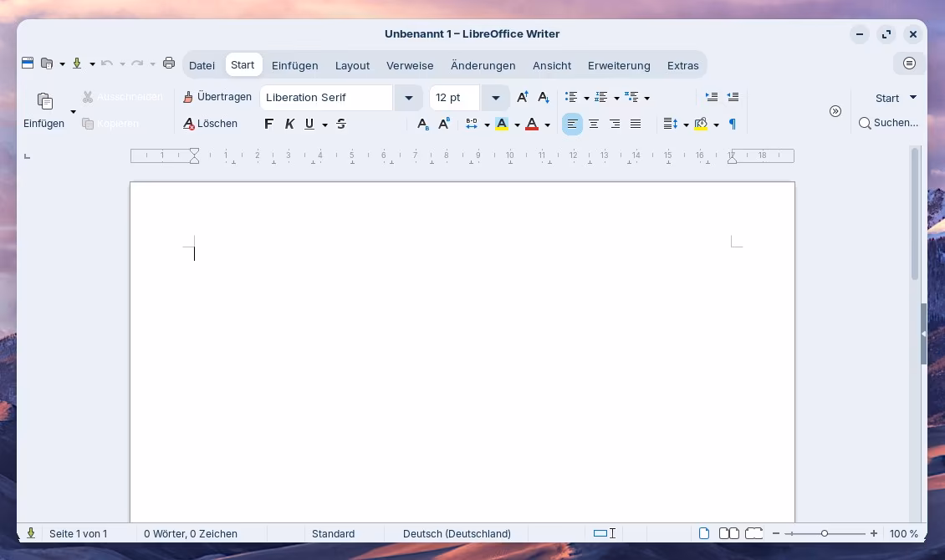Apply the yellow highlight color swatch

(502, 124)
